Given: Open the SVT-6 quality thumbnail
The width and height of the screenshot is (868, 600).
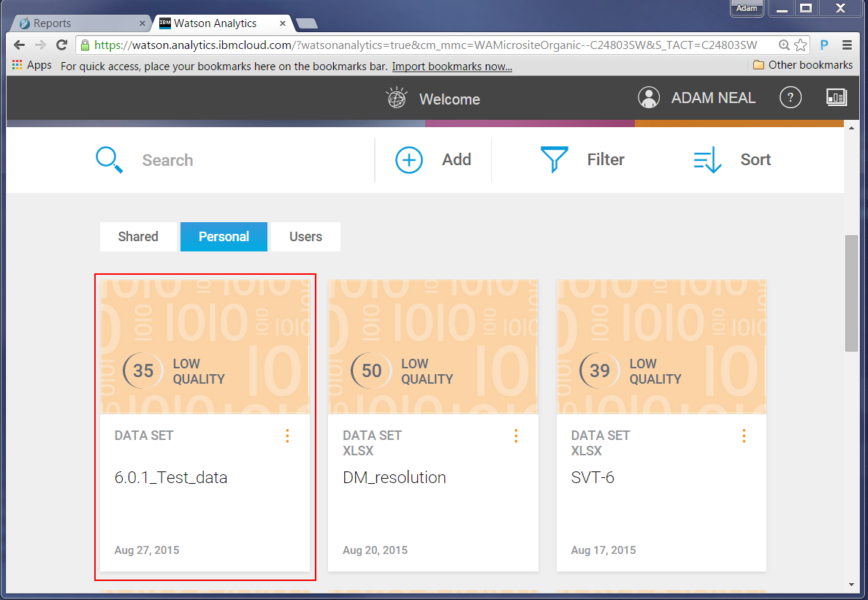Looking at the screenshot, I should click(661, 346).
